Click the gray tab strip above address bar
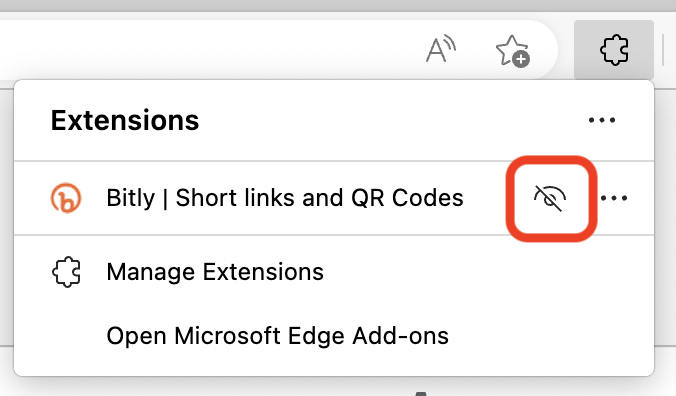This screenshot has width=676, height=396. coord(338,6)
